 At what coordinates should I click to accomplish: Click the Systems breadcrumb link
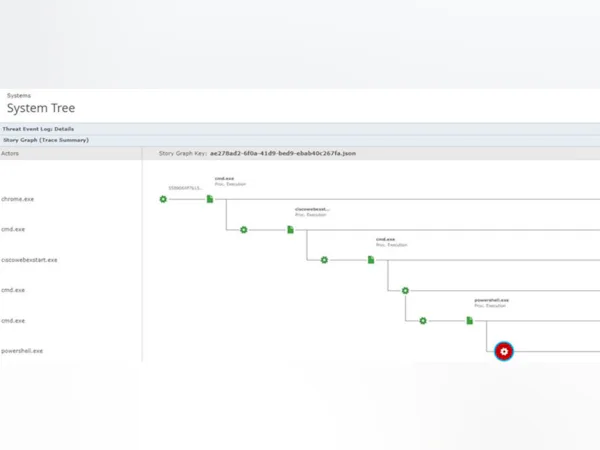(x=19, y=95)
